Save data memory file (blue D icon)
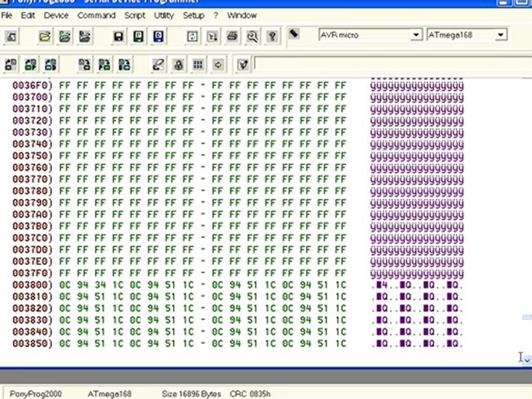Screen dimensions: 532x399 click(158, 37)
